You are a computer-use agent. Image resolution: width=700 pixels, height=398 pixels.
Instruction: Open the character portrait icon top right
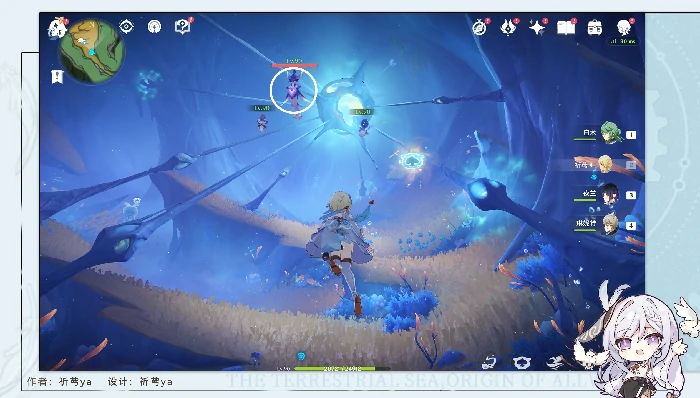pos(623,28)
